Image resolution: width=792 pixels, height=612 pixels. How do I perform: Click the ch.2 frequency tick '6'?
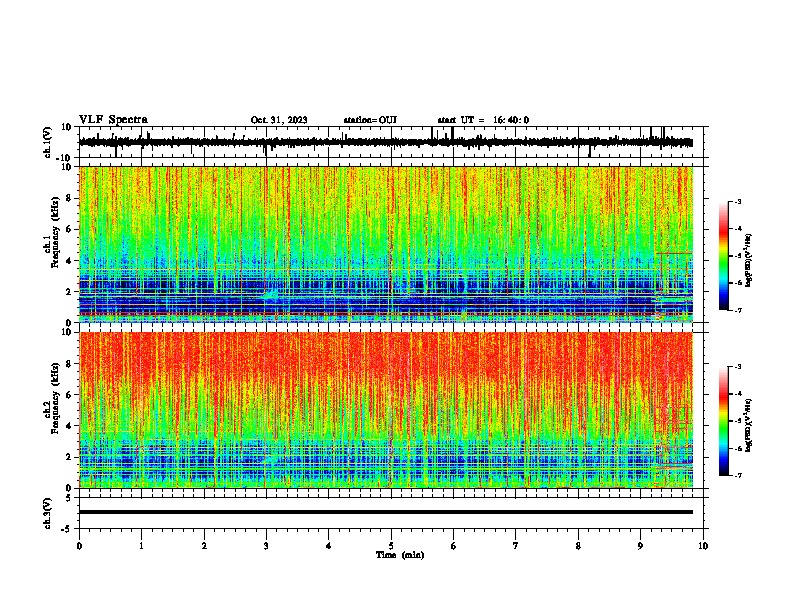tap(69, 395)
